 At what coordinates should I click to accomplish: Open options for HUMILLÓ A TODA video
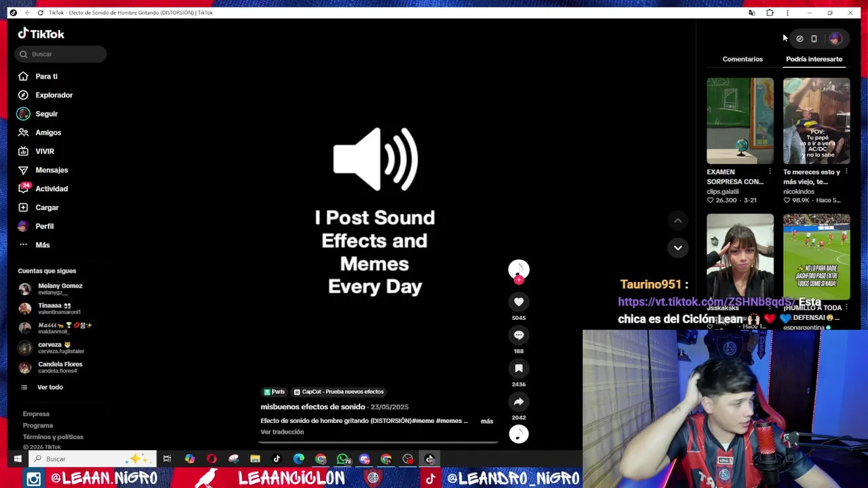tap(846, 308)
